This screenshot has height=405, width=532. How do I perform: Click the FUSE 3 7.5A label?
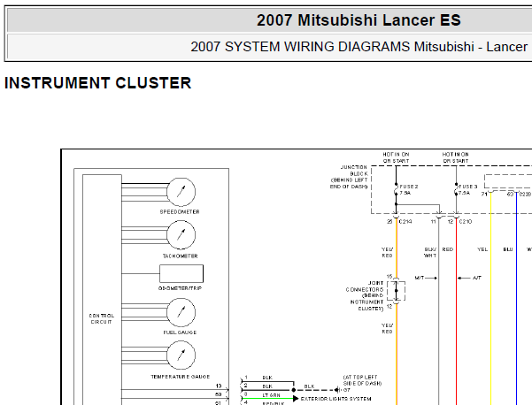point(468,189)
